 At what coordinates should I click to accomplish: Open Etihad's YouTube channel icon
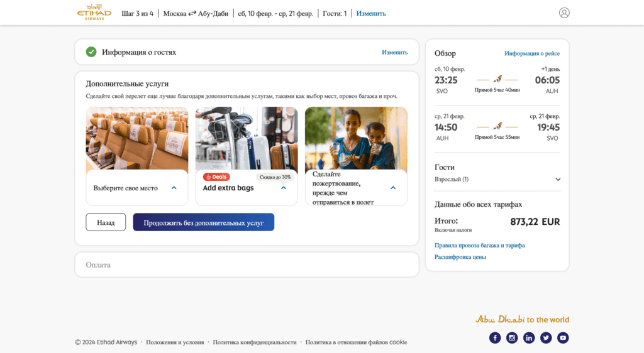(x=563, y=338)
